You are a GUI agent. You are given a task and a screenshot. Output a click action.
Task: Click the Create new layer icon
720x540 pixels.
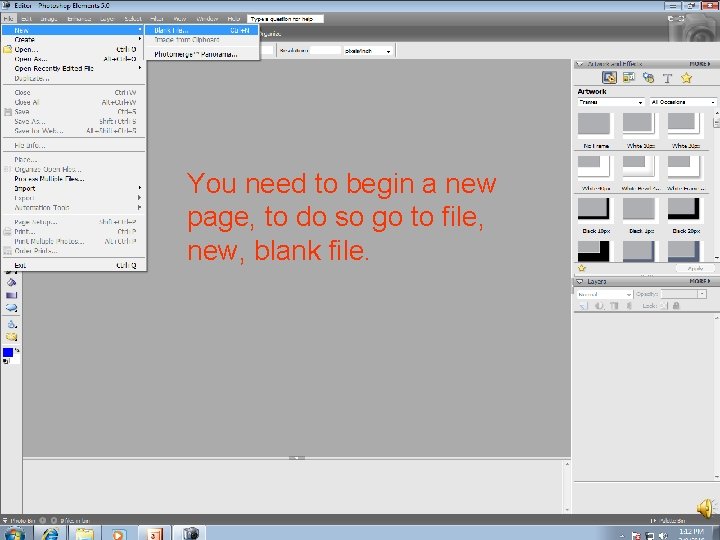(584, 306)
